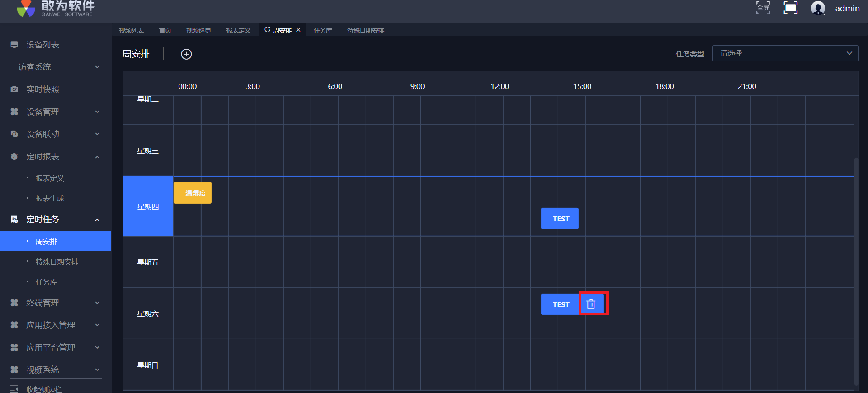
Task: Refresh the 周安排 tab via reload icon
Action: point(267,30)
